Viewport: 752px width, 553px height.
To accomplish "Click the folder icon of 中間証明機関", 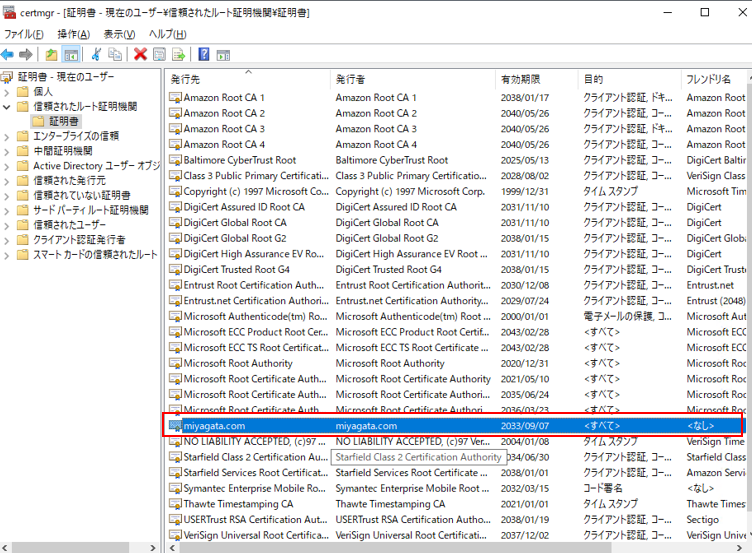I will click(x=23, y=151).
